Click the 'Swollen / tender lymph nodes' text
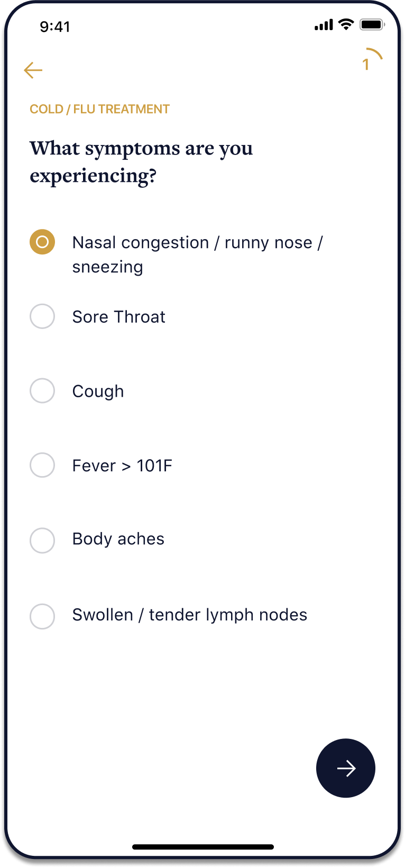 click(x=189, y=615)
